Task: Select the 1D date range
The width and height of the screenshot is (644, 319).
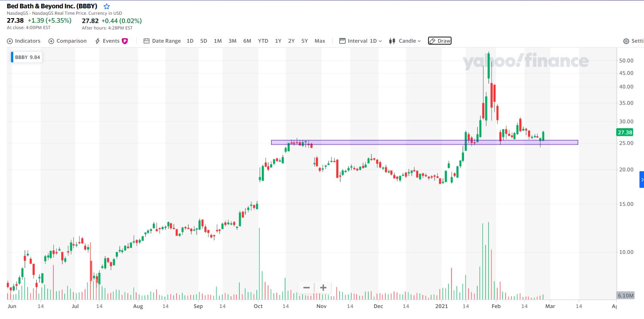Action: tap(190, 41)
